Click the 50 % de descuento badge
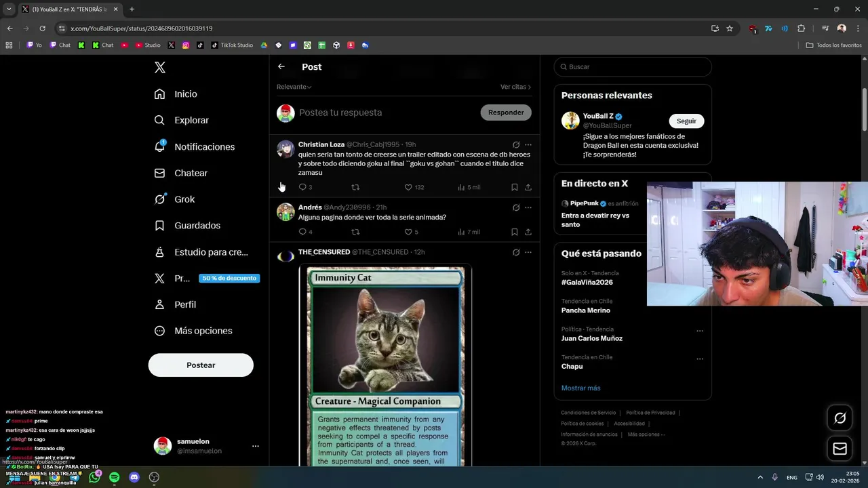 229,278
